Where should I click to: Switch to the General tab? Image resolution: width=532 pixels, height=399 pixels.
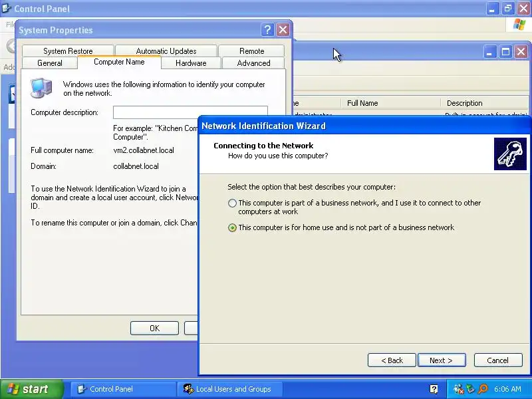click(49, 63)
